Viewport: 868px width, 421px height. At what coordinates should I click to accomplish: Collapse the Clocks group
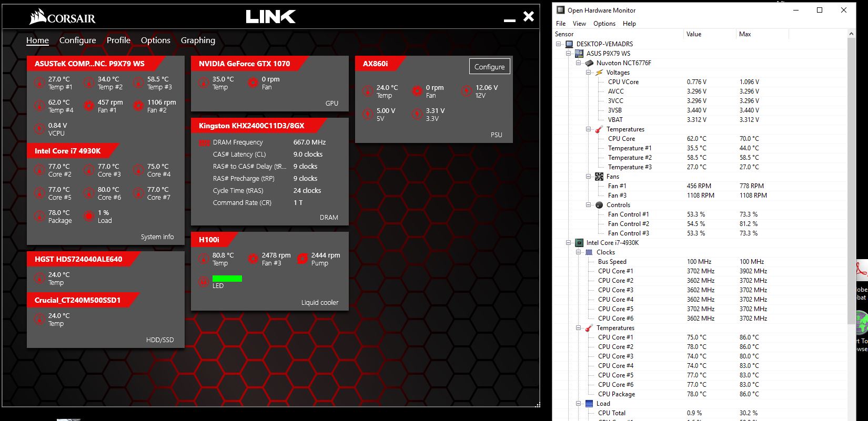pos(579,252)
